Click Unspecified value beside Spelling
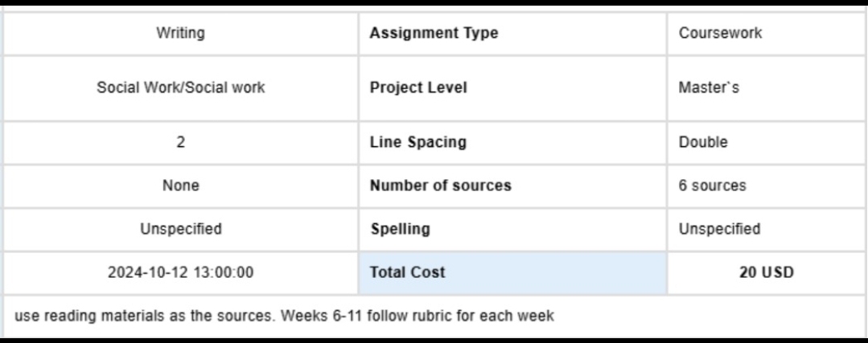868x343 pixels. (x=719, y=229)
